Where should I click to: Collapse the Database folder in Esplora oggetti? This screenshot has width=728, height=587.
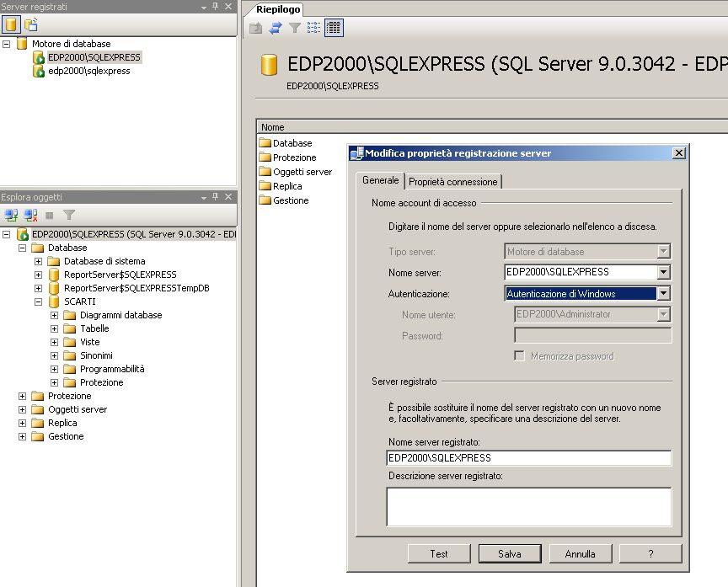coord(22,248)
